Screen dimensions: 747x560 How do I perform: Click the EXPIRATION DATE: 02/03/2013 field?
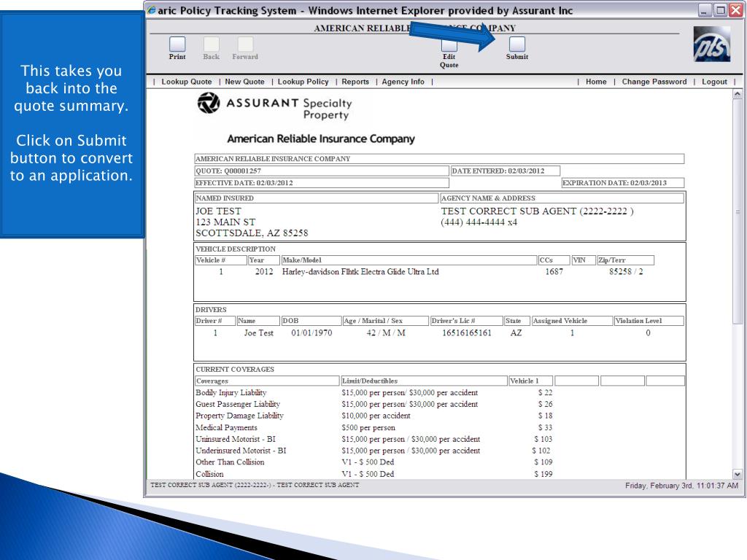623,183
